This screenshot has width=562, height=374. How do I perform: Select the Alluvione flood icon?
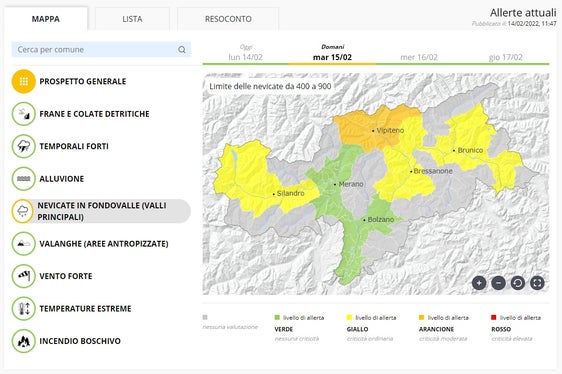[24, 179]
